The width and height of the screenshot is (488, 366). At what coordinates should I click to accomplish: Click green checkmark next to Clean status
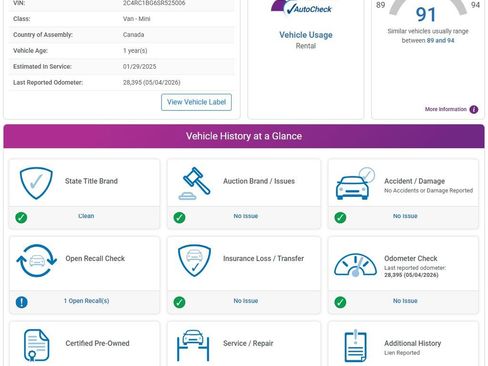[21, 217]
